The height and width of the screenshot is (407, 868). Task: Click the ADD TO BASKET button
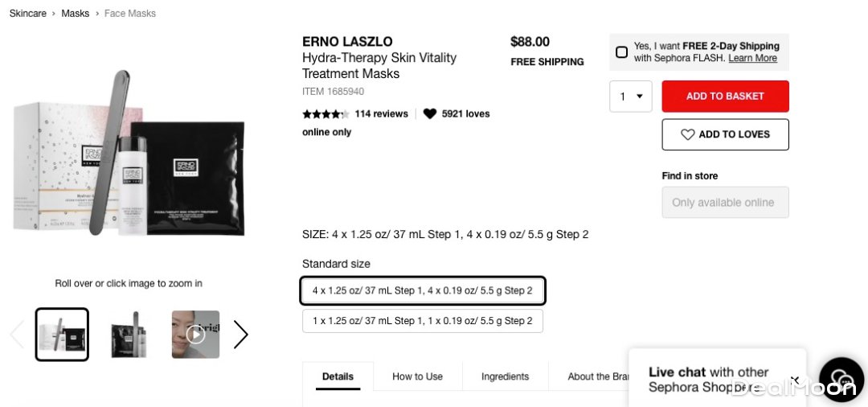coord(725,97)
